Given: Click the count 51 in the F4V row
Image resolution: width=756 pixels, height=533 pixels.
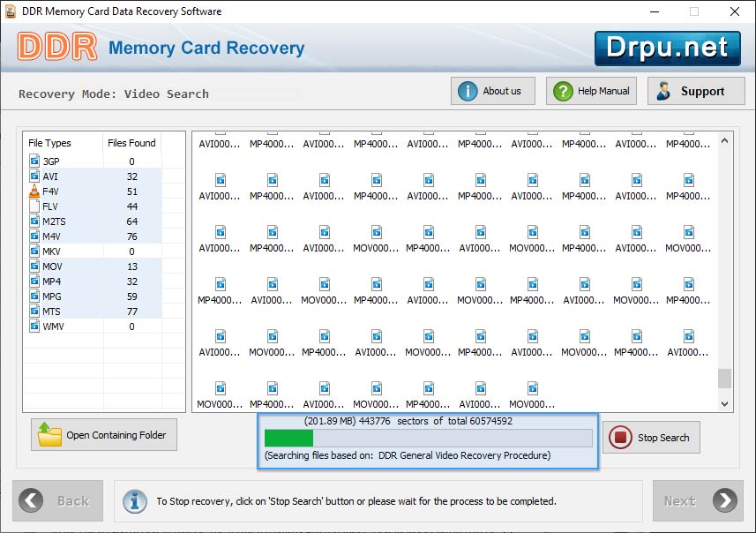Looking at the screenshot, I should [132, 191].
